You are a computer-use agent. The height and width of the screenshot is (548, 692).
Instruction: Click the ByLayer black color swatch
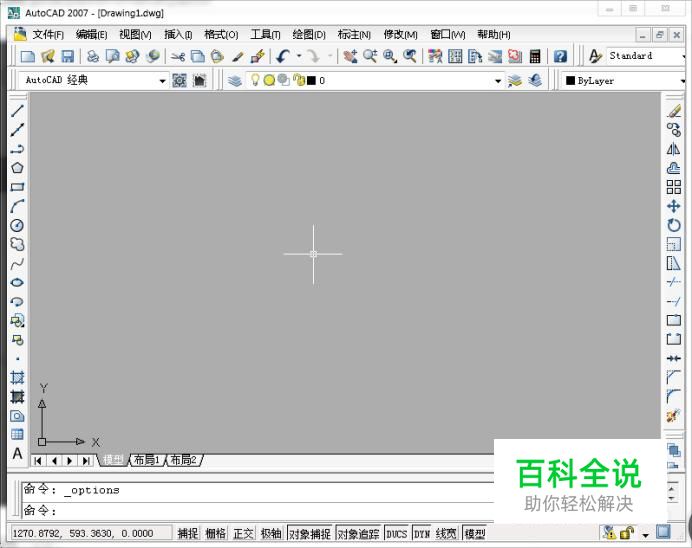point(571,80)
